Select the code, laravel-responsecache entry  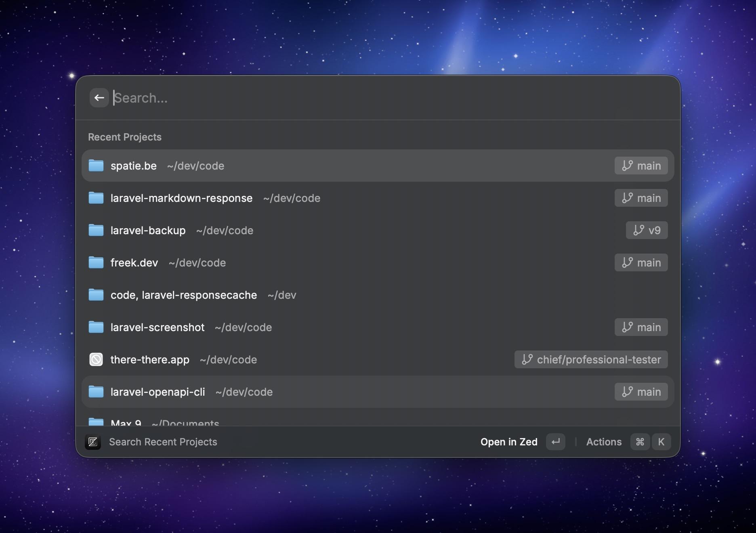(x=283, y=295)
